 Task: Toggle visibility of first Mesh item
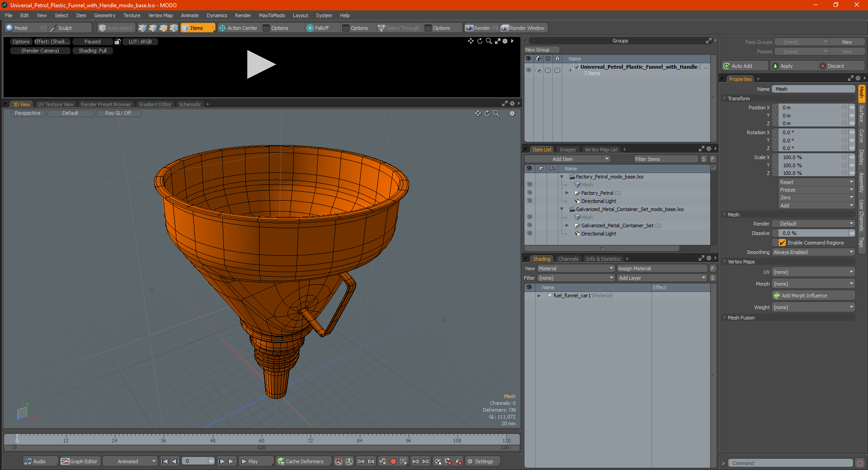point(529,185)
